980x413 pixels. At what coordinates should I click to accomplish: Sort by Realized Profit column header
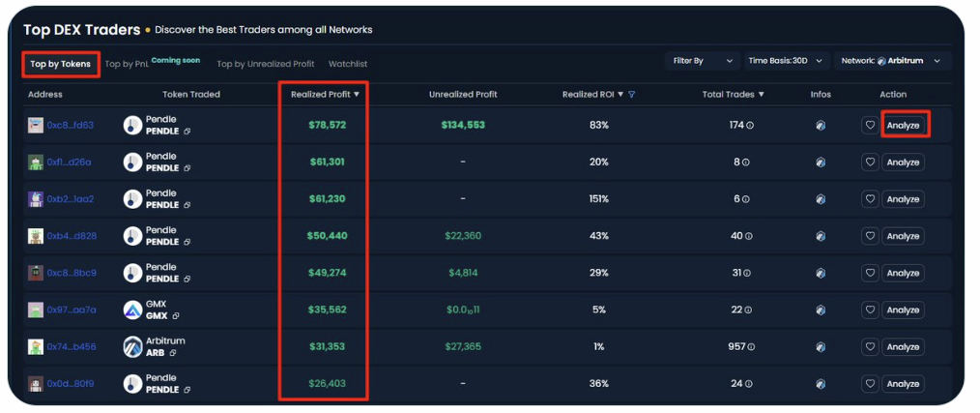tap(325, 95)
